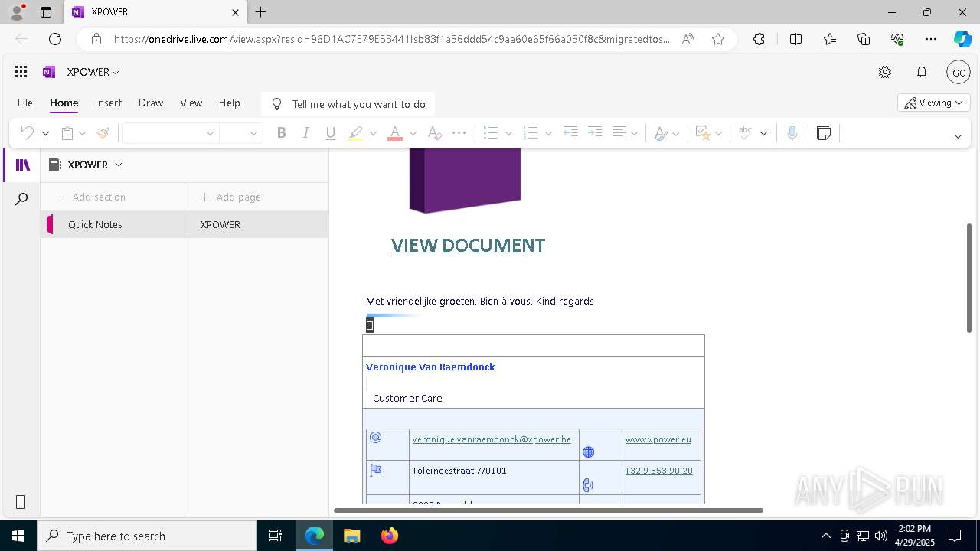Click the Undo arrow icon
Image resolution: width=980 pixels, height=551 pixels.
click(x=27, y=133)
